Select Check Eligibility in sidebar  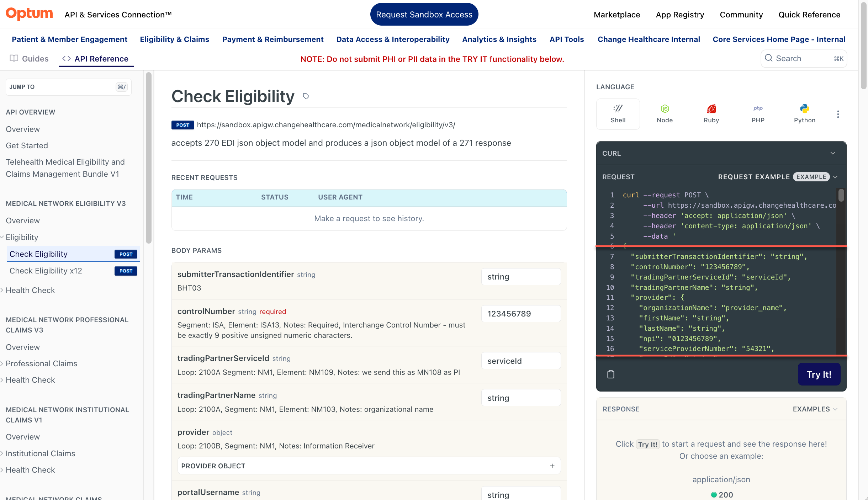73,254
